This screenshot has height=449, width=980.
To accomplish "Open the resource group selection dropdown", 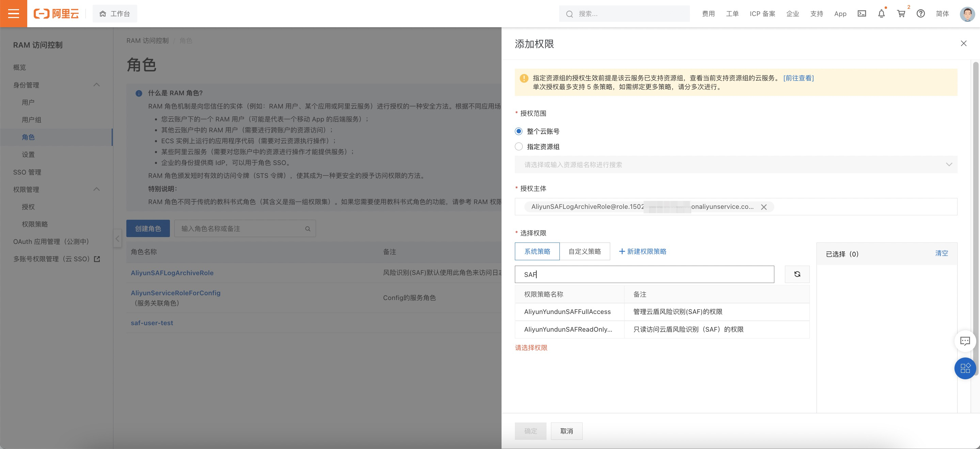I will tap(736, 165).
